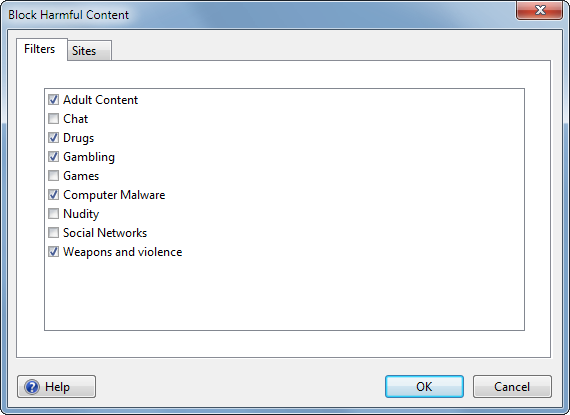This screenshot has width=570, height=415.
Task: Click the Cancel button
Action: tap(512, 387)
